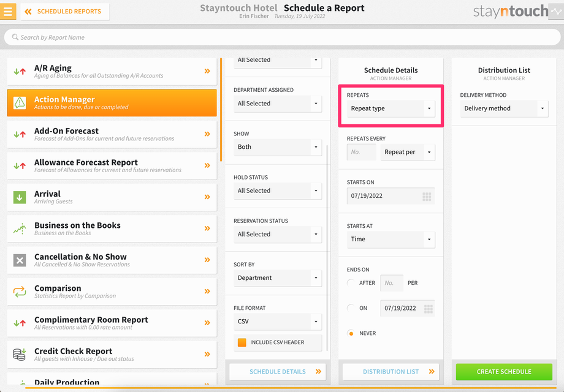Open the File Format CSV dropdown
This screenshot has height=392, width=564.
[278, 322]
